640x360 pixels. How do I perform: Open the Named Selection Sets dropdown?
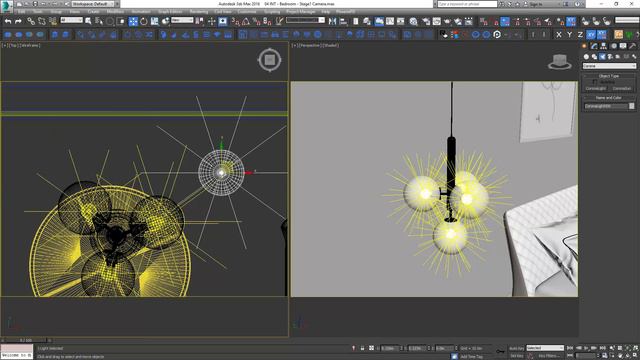[x=305, y=20]
